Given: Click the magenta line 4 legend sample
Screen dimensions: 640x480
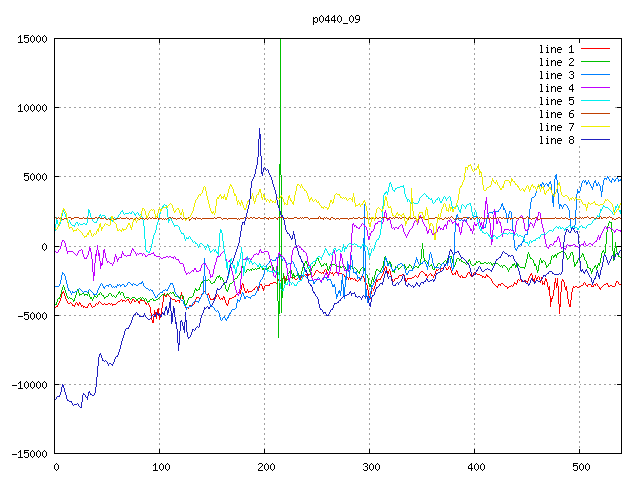Looking at the screenshot, I should (x=596, y=88).
